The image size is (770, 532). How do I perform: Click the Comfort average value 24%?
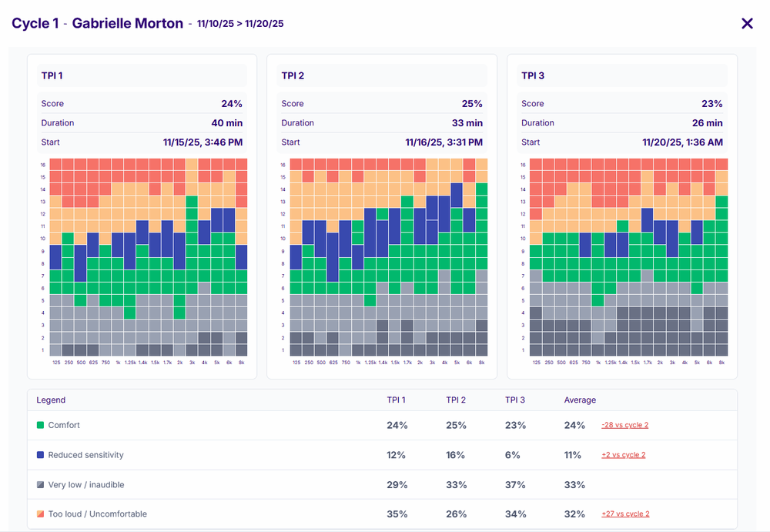click(573, 425)
